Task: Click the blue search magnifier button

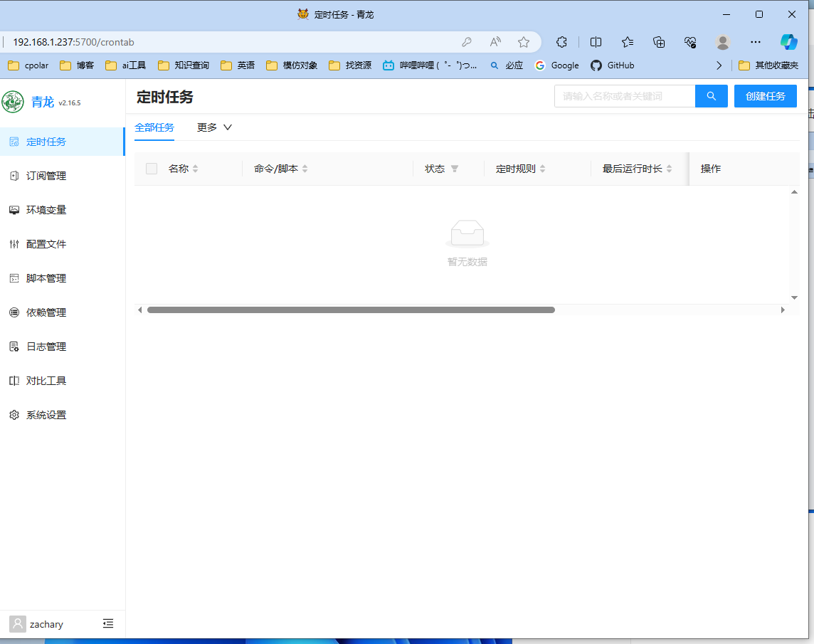Action: [712, 96]
